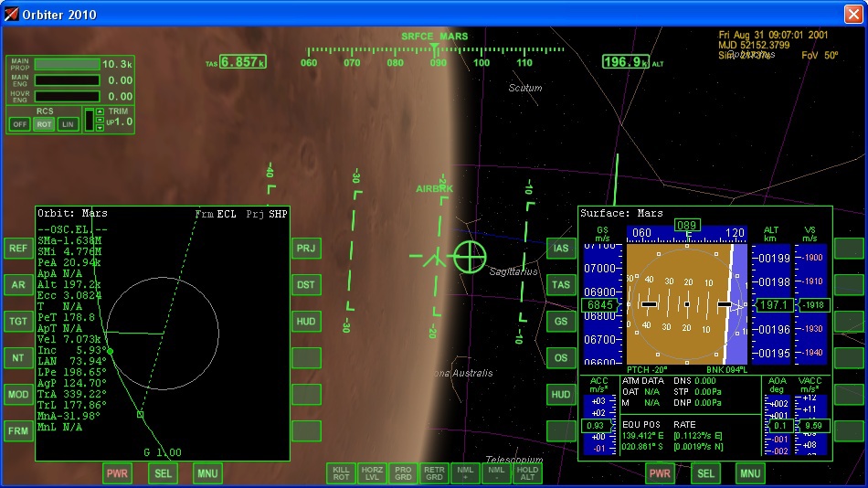The height and width of the screenshot is (488, 868).
Task: Open the left MFD SEL mode selector
Action: pyautogui.click(x=163, y=473)
